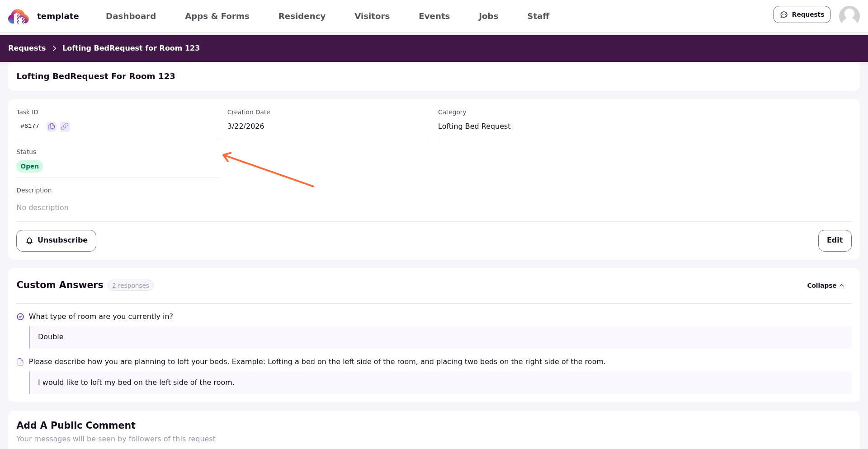
Task: Click the answer about lofting on left side
Action: pyautogui.click(x=136, y=383)
